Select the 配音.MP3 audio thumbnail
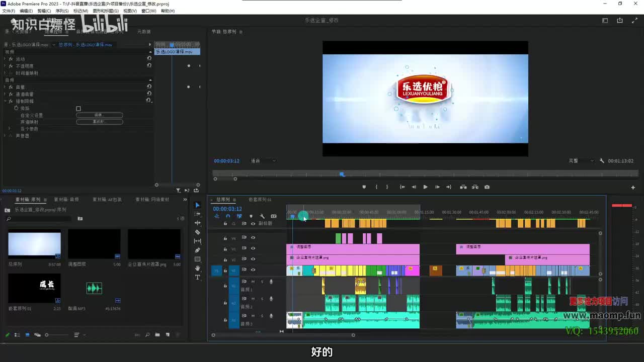This screenshot has height=362, width=644. tap(94, 288)
